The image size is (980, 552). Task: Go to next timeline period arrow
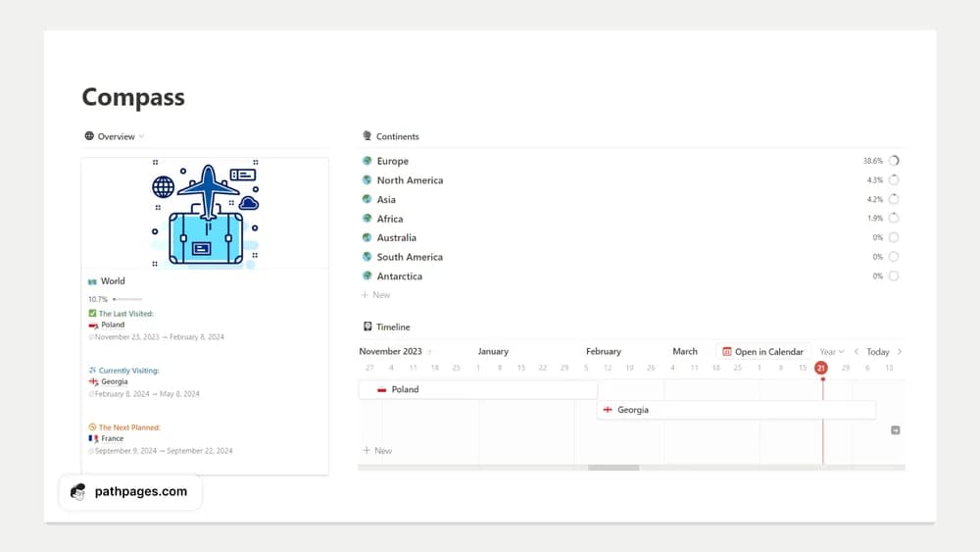click(x=900, y=352)
